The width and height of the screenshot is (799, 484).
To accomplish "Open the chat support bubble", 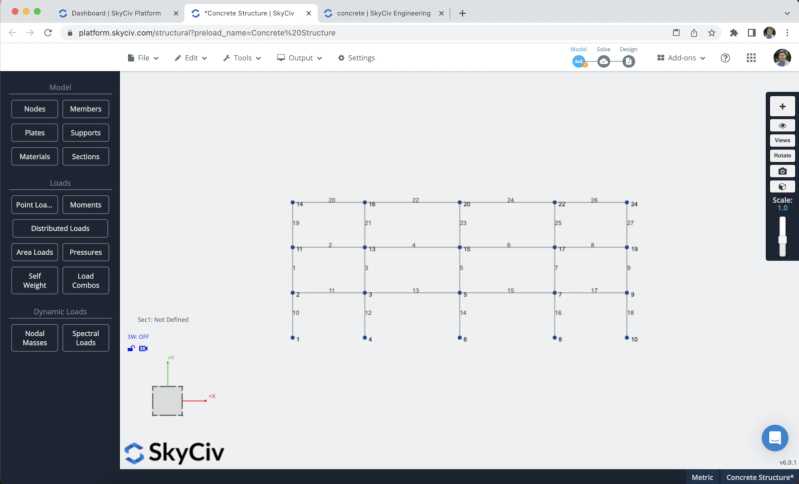I will (x=775, y=438).
